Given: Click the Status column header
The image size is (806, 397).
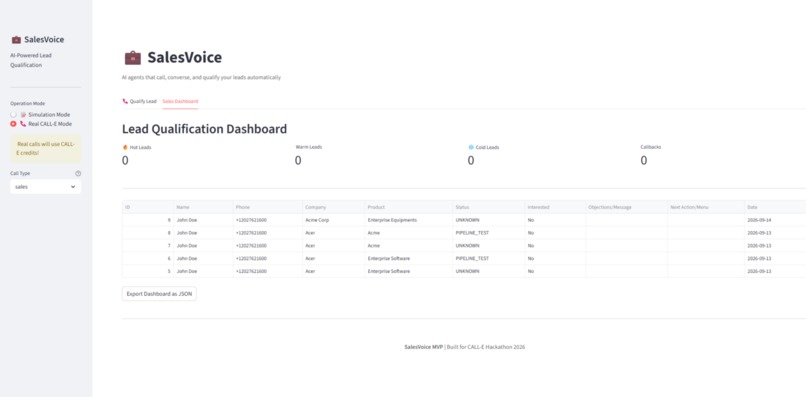Looking at the screenshot, I should tap(488, 207).
